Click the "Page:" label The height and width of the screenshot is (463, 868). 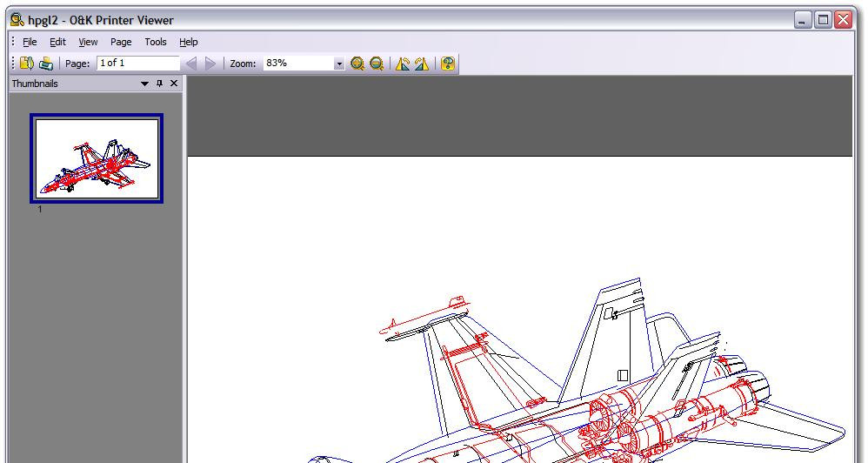77,64
